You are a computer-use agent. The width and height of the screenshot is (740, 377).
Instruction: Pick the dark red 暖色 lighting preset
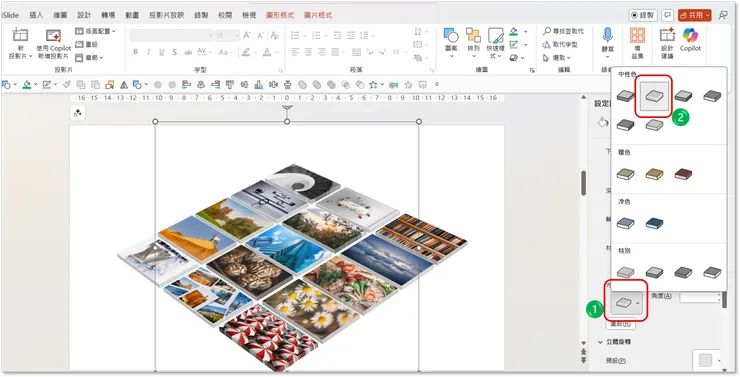683,174
